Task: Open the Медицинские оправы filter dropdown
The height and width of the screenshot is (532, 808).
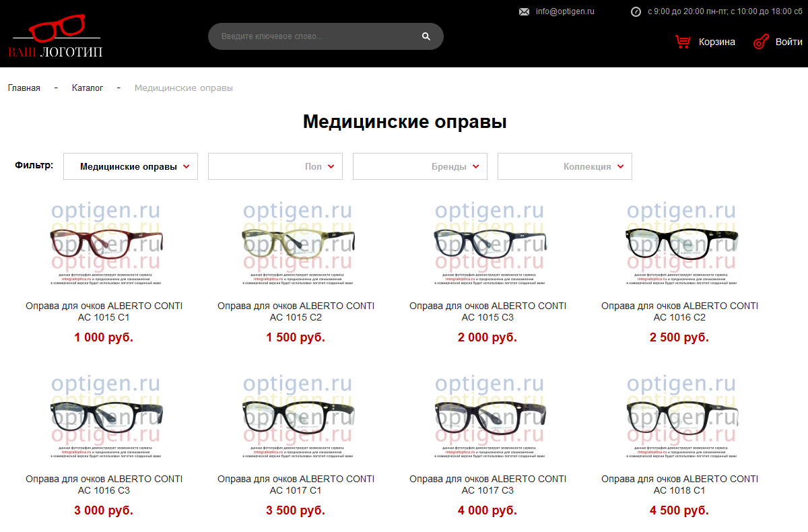Action: [131, 166]
